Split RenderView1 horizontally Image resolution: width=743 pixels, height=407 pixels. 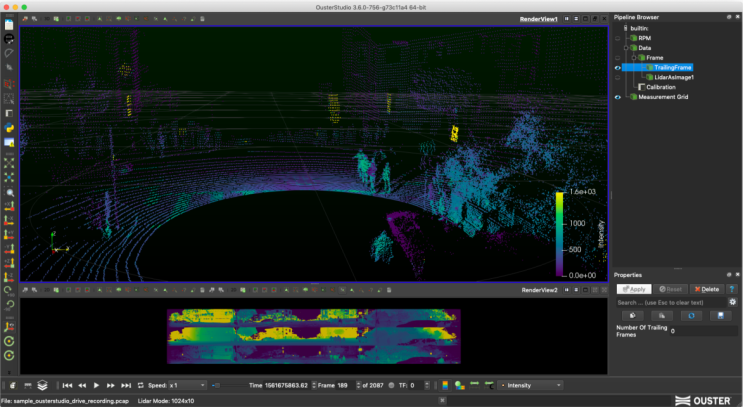pyautogui.click(x=567, y=19)
